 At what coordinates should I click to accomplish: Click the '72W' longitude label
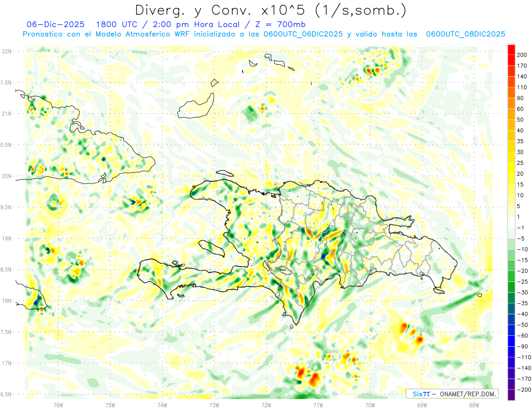point(266,405)
